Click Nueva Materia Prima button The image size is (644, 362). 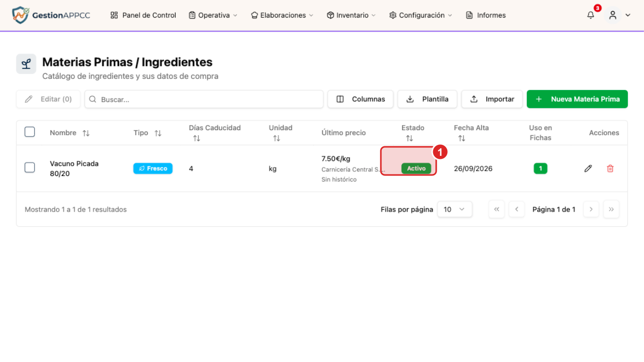click(x=577, y=99)
